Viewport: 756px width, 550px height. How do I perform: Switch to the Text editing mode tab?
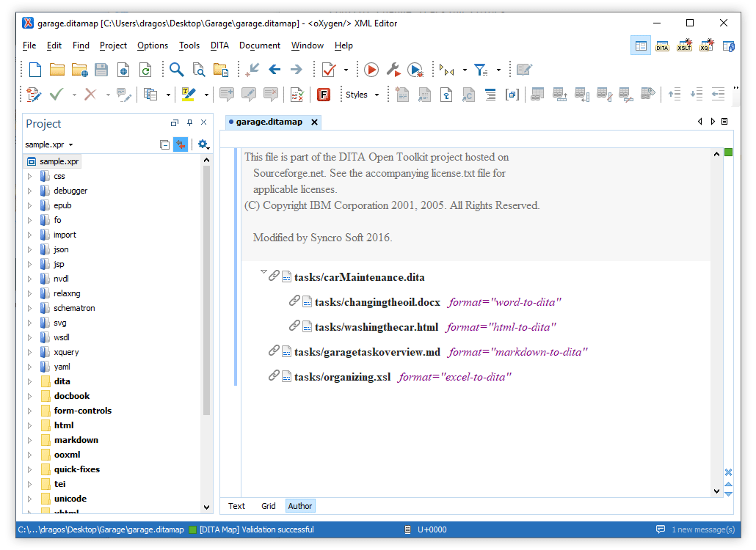tap(236, 506)
